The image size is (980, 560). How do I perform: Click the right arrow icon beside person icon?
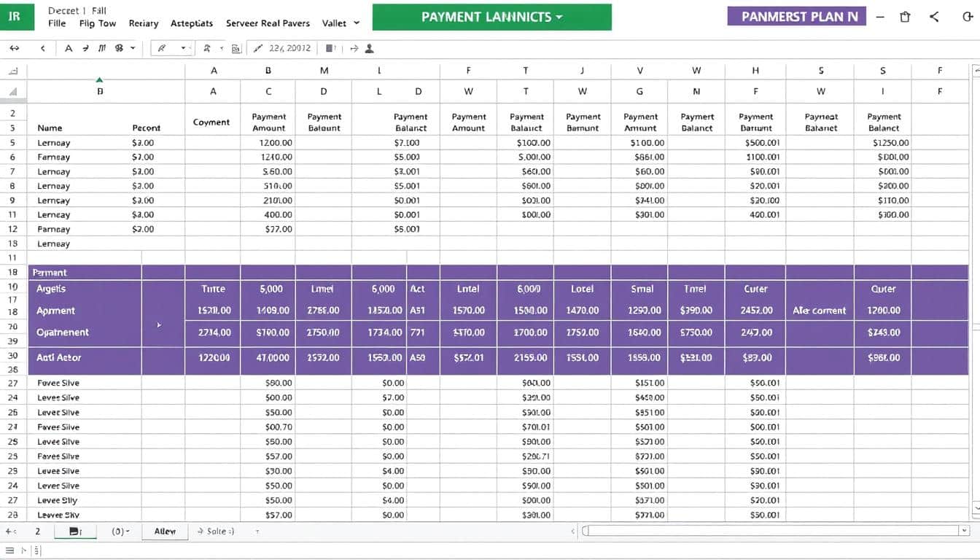click(354, 48)
